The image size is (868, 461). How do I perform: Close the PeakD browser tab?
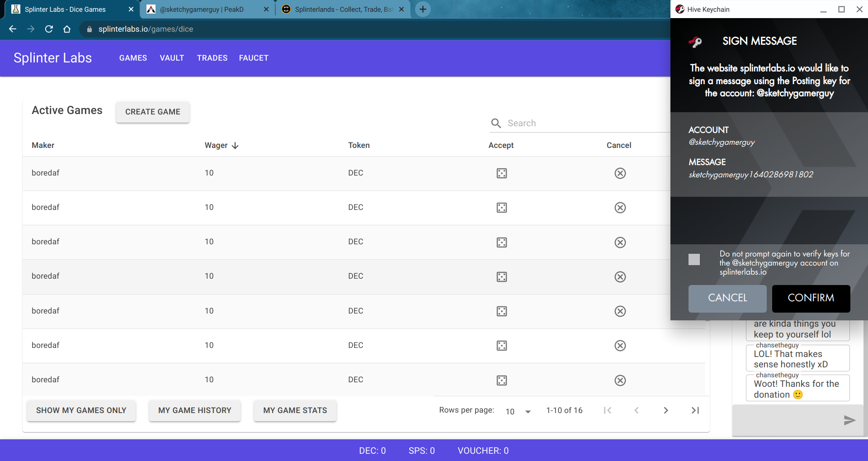click(266, 9)
